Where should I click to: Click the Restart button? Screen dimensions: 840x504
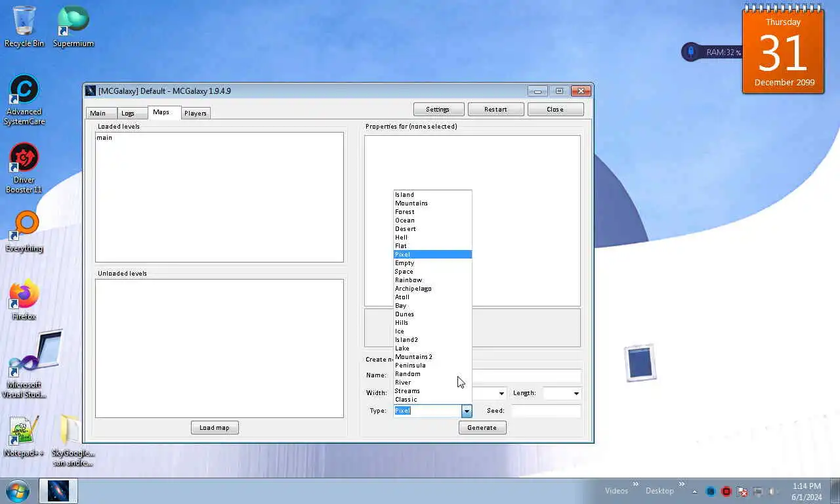pos(495,110)
